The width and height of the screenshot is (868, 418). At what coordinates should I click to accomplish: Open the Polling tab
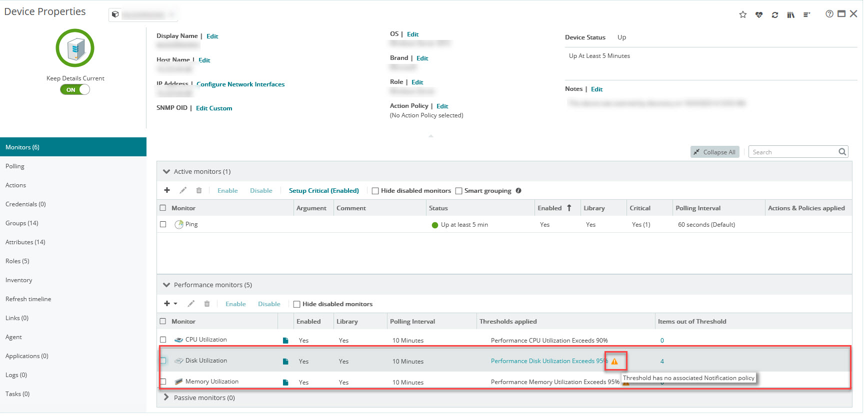coord(73,166)
